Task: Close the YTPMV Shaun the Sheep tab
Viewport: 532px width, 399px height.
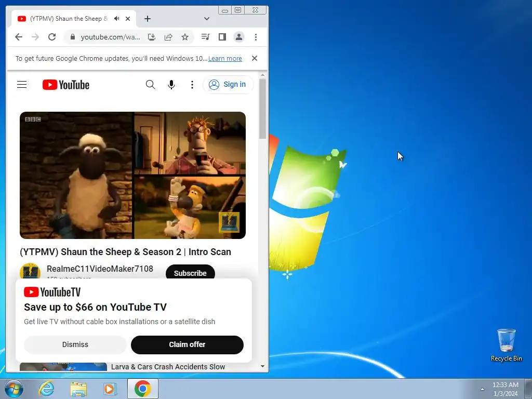Action: [x=128, y=19]
